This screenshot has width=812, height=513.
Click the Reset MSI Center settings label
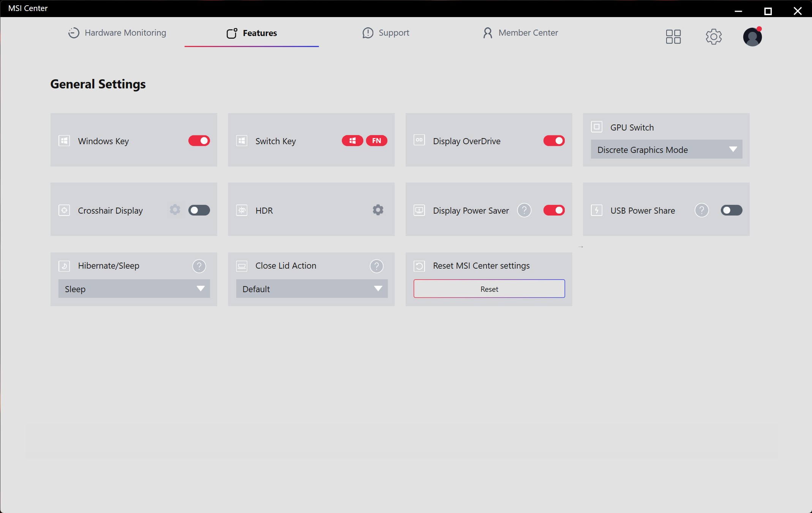tap(481, 266)
